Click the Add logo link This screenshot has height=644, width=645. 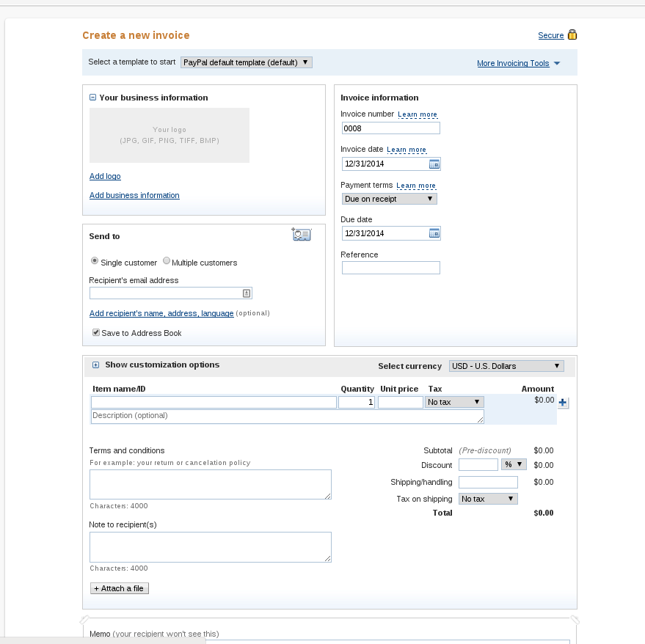(105, 176)
